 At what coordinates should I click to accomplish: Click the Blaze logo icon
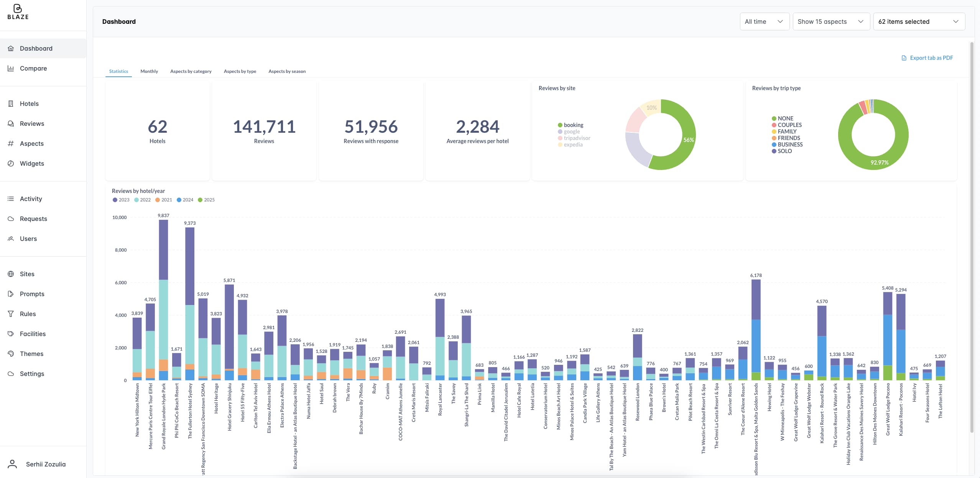pyautogui.click(x=18, y=8)
